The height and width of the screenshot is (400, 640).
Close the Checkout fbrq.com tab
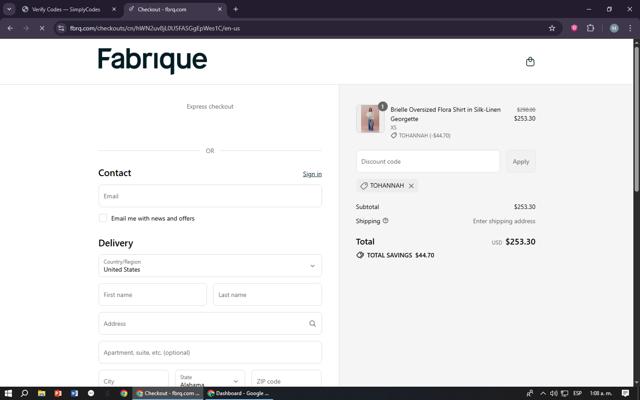coord(220,9)
